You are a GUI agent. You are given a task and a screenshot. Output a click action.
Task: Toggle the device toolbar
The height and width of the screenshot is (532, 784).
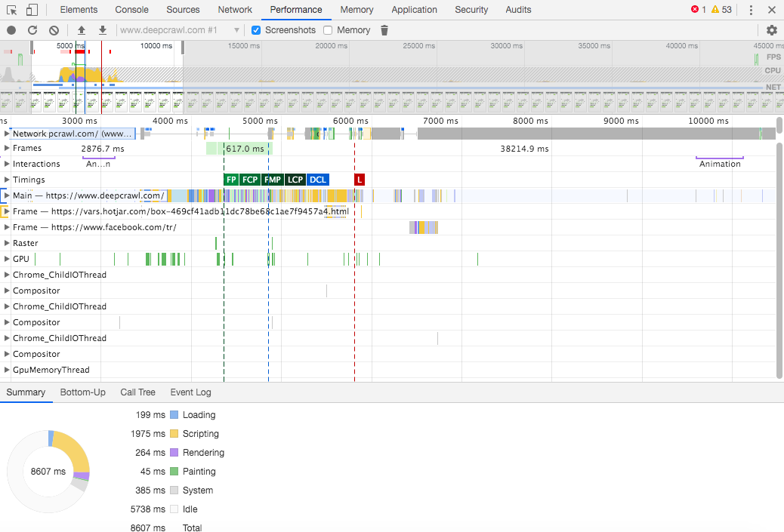[30, 9]
